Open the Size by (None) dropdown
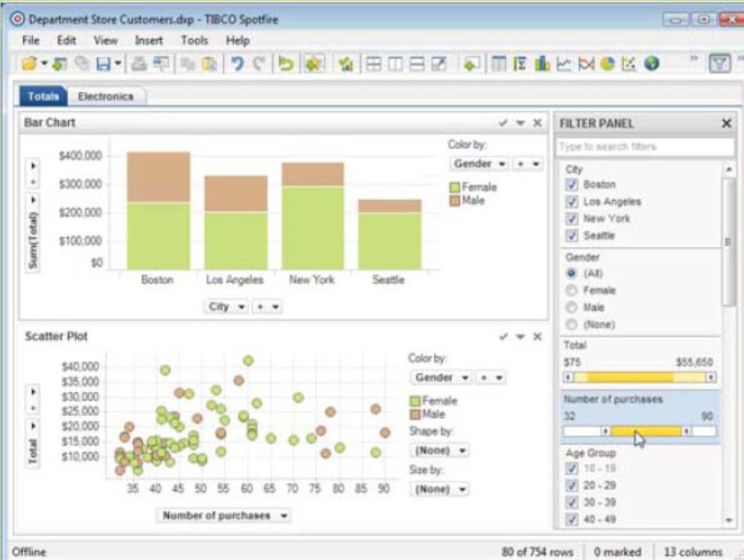Image resolution: width=744 pixels, height=560 pixels. tap(440, 490)
